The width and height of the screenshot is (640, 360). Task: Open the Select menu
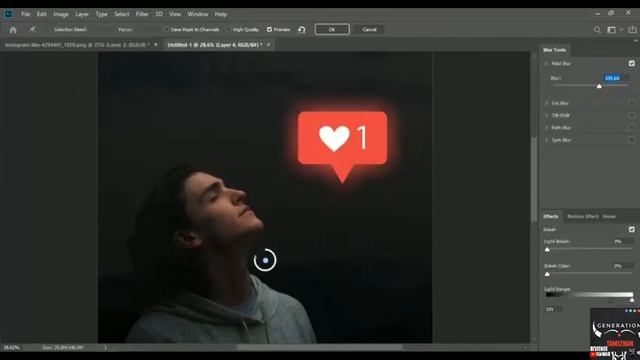tap(121, 14)
